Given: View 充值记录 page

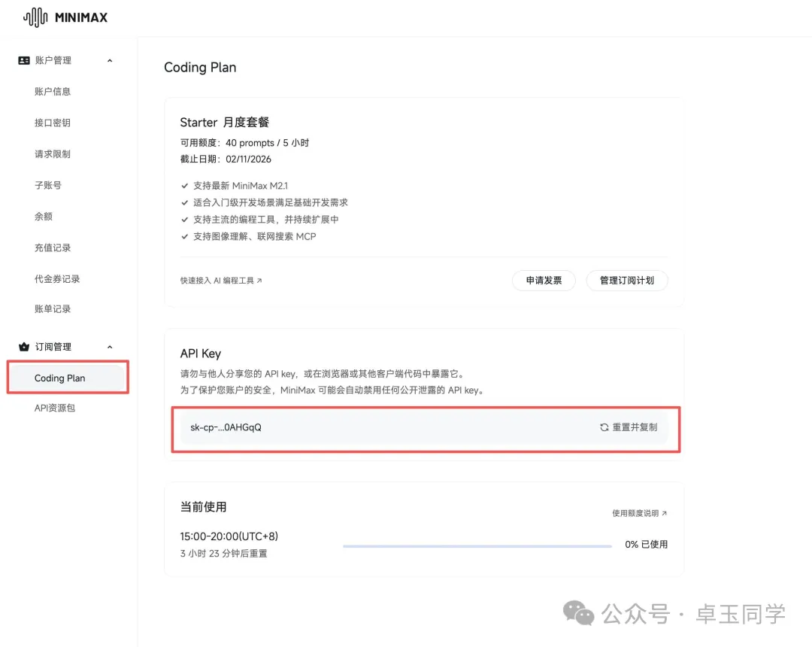Looking at the screenshot, I should pyautogui.click(x=53, y=248).
